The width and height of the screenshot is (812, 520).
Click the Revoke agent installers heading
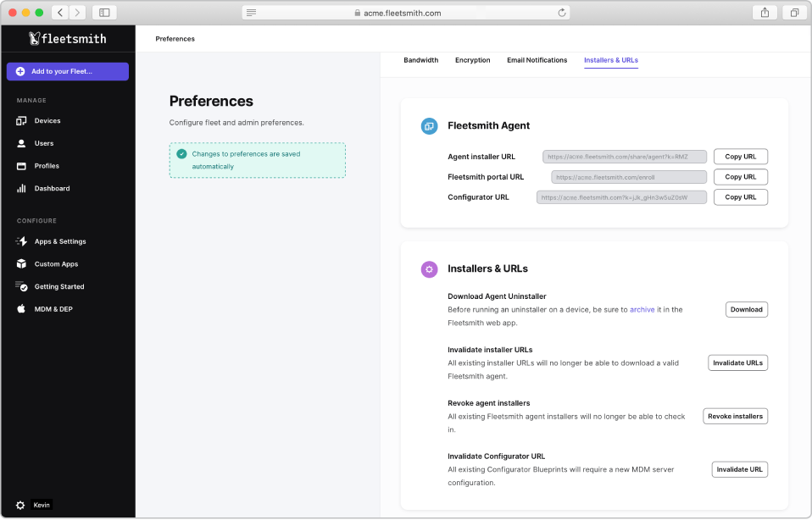489,403
